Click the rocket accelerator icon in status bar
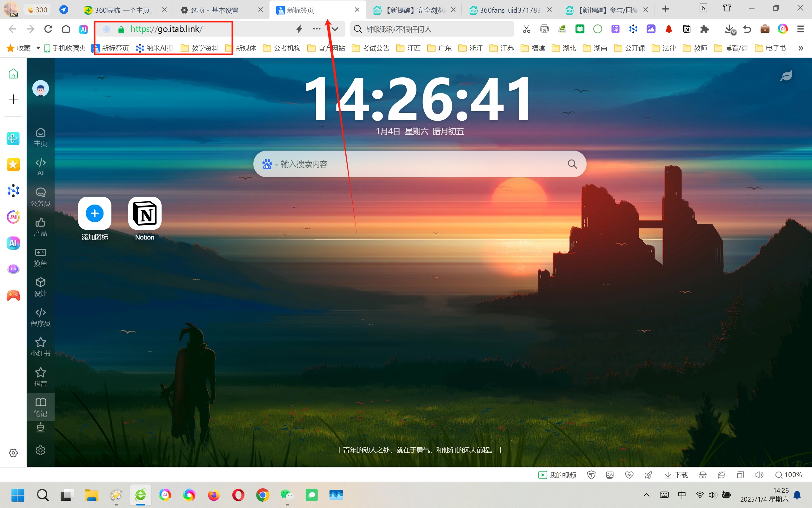812x508 pixels. [648, 475]
